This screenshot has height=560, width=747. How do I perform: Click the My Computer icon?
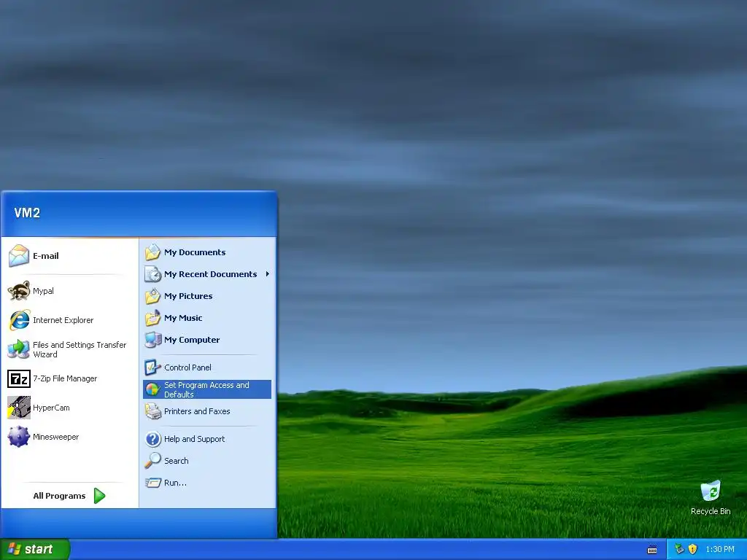pos(152,340)
